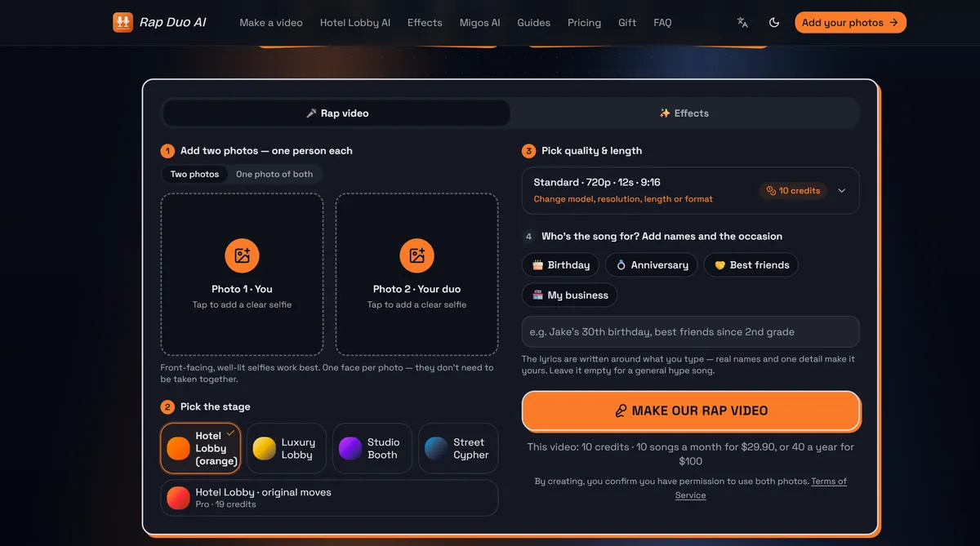The height and width of the screenshot is (546, 980).
Task: Open the FAQ navigation link
Action: [662, 23]
